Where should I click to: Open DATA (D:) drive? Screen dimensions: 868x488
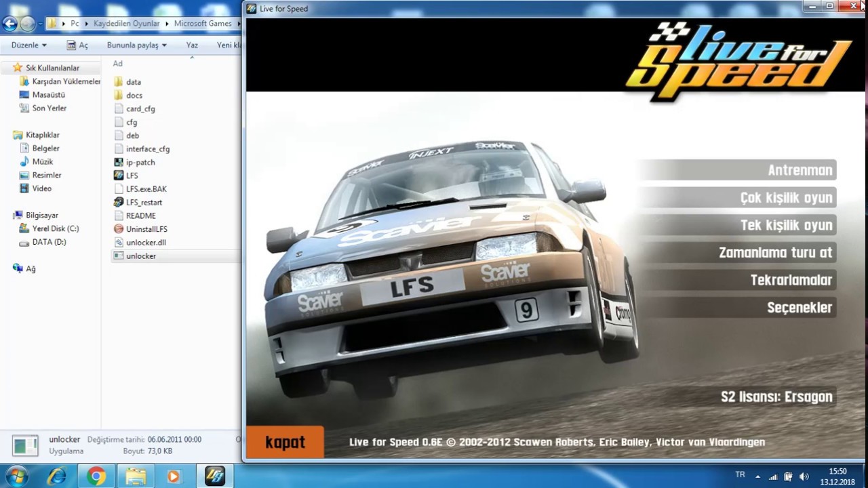49,242
